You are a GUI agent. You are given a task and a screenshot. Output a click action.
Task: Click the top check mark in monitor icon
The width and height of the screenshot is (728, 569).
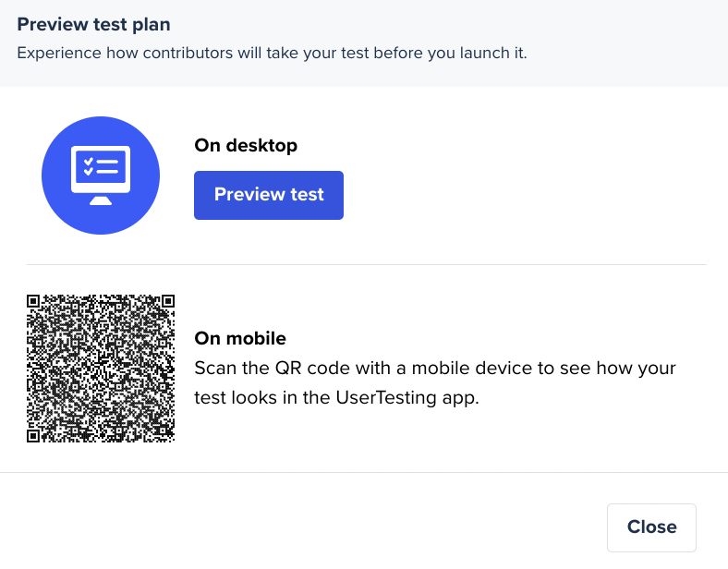pos(88,162)
